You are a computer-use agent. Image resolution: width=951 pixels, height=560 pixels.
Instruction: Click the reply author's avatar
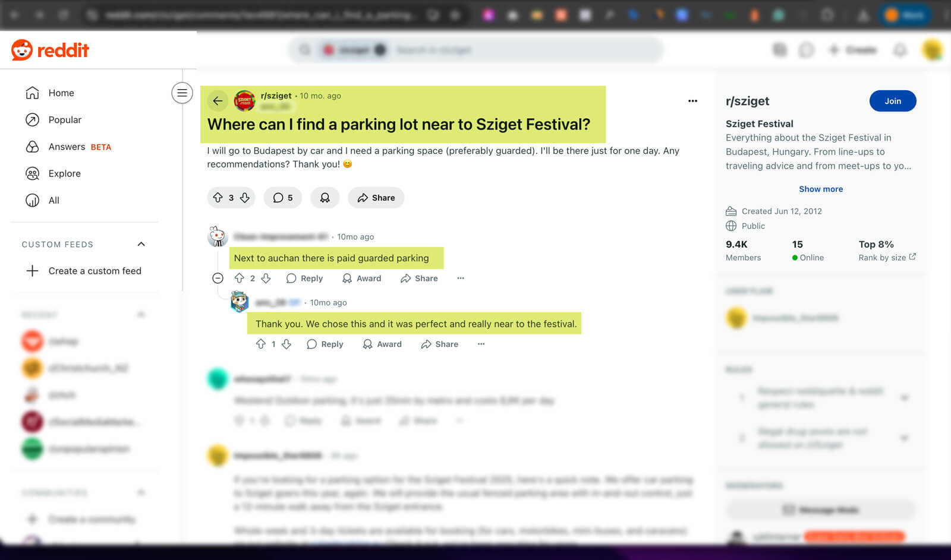point(240,302)
